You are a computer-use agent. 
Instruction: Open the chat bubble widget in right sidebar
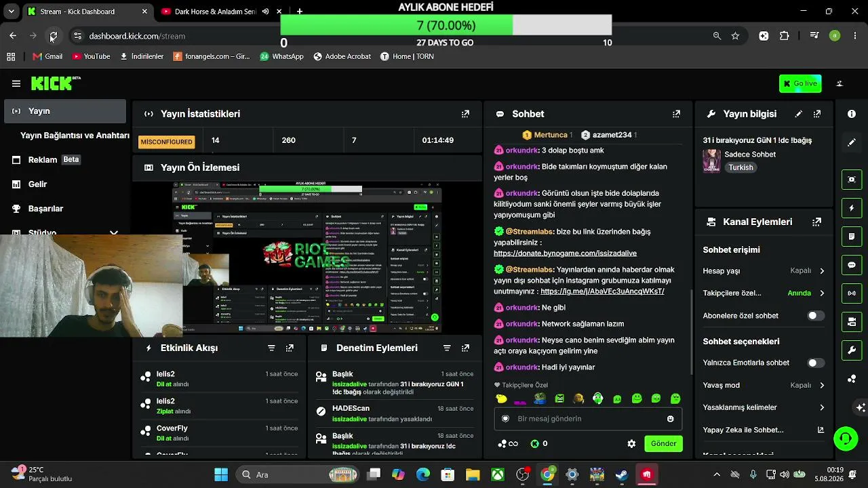(x=852, y=265)
